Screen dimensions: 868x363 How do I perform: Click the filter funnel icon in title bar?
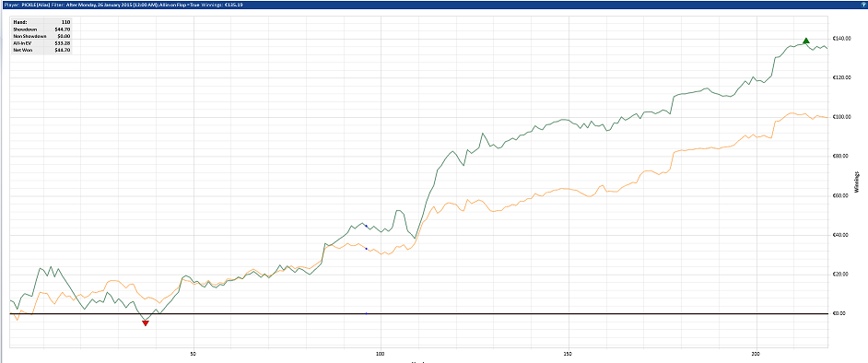click(x=863, y=4)
